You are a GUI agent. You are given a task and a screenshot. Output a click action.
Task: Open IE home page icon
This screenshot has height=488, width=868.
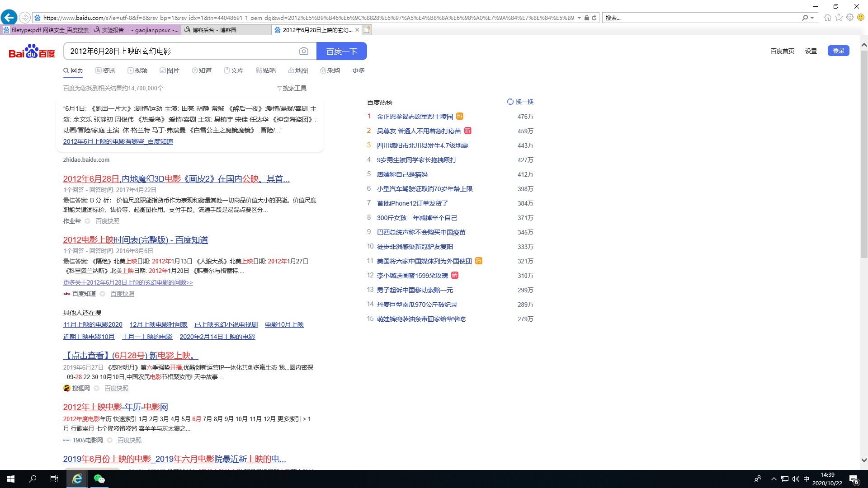tap(827, 18)
